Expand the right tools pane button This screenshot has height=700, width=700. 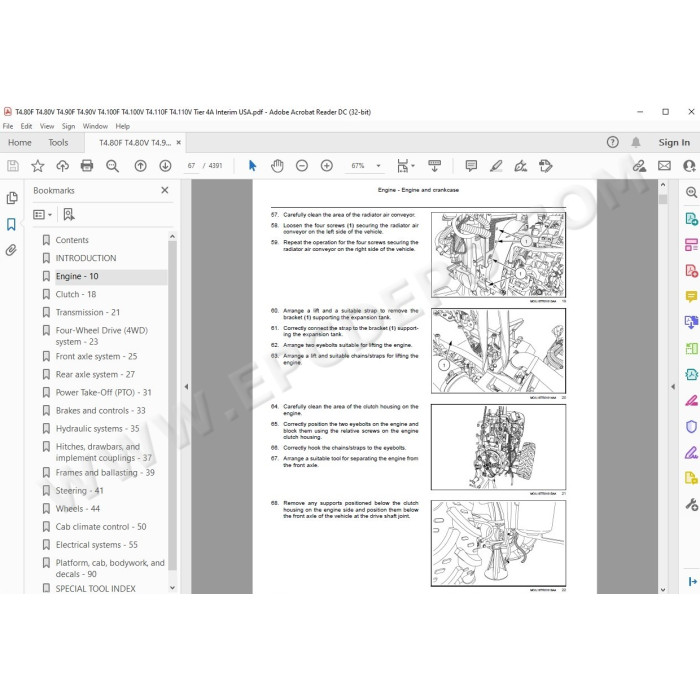tap(692, 581)
